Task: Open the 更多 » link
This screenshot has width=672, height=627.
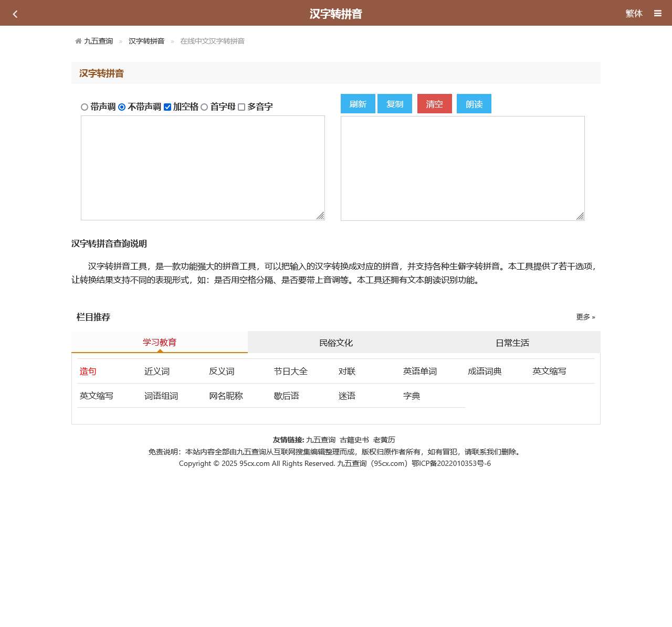Action: coord(585,317)
